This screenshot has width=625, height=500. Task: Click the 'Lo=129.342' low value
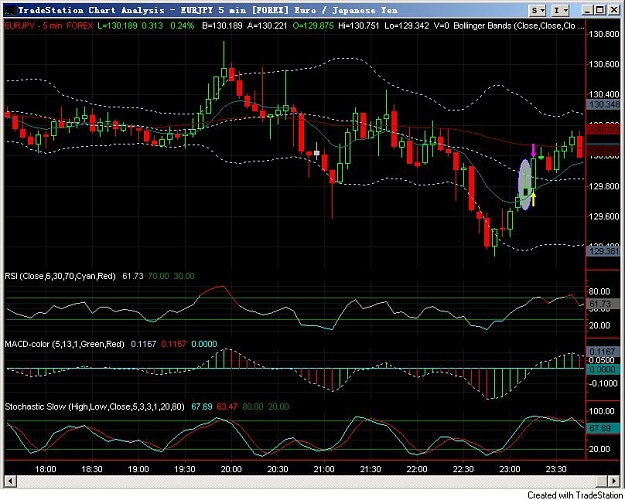407,26
